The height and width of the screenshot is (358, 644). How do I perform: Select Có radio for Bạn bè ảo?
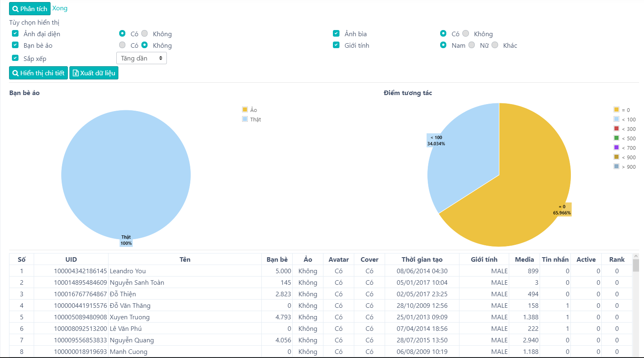pos(122,45)
